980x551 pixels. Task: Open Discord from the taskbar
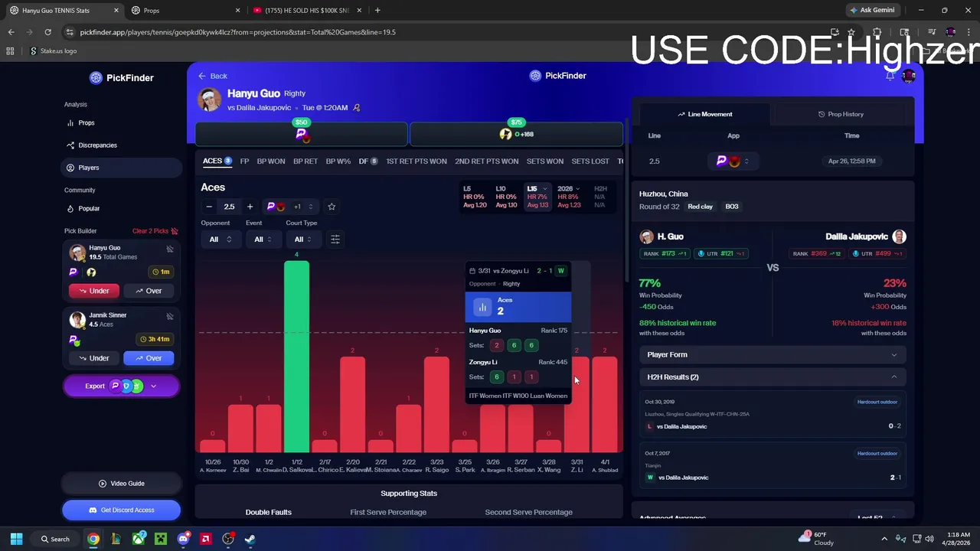(183, 539)
